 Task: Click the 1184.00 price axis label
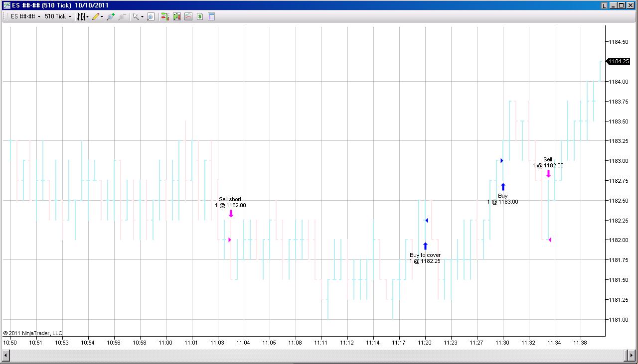click(618, 82)
